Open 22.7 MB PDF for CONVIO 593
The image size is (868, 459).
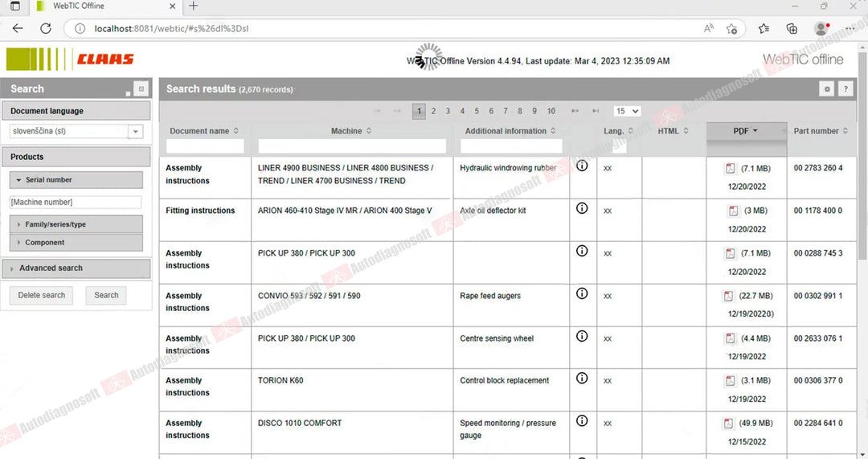coord(728,296)
